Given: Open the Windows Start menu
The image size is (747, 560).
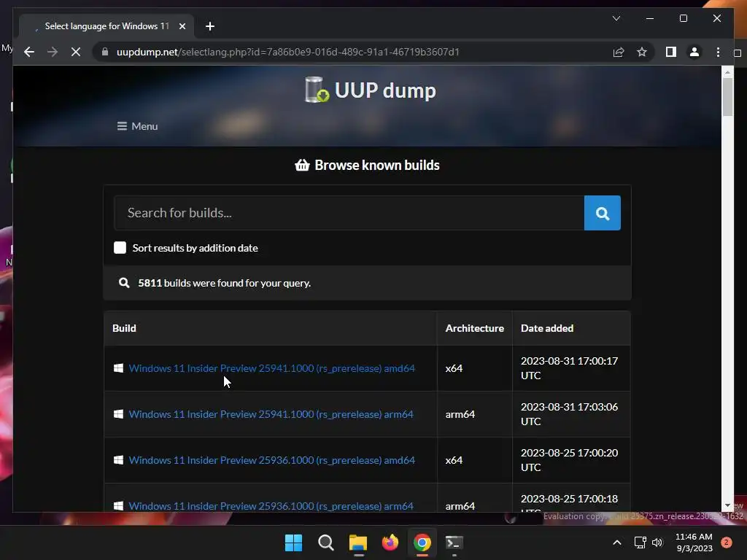Looking at the screenshot, I should tap(293, 542).
